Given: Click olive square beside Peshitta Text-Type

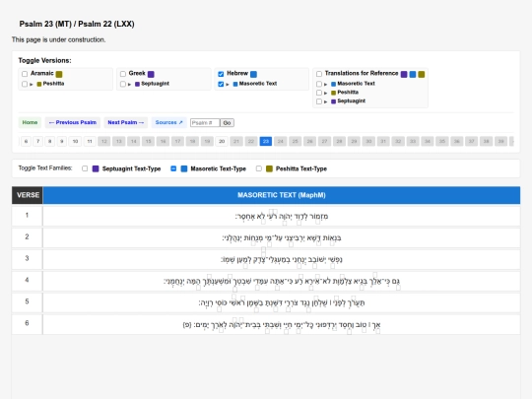Looking at the screenshot, I should [269, 168].
